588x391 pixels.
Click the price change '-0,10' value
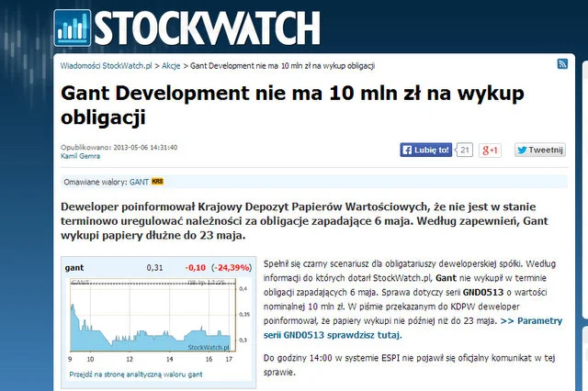[x=196, y=268]
